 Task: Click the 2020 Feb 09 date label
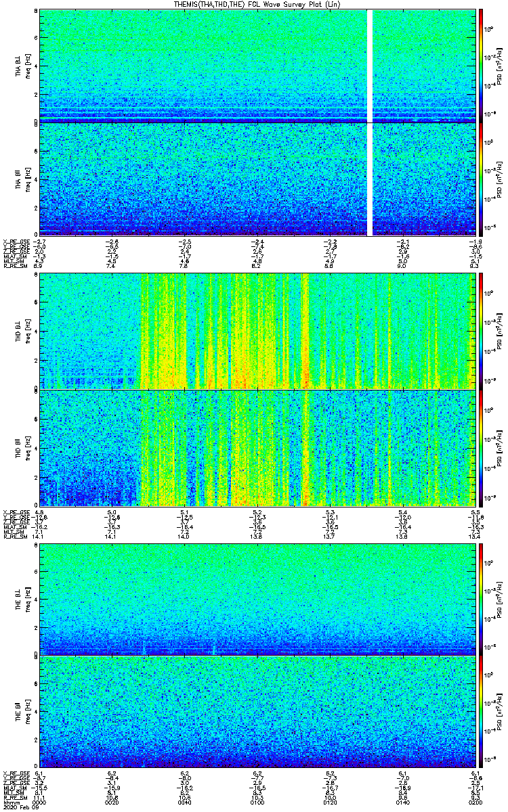pos(20,808)
